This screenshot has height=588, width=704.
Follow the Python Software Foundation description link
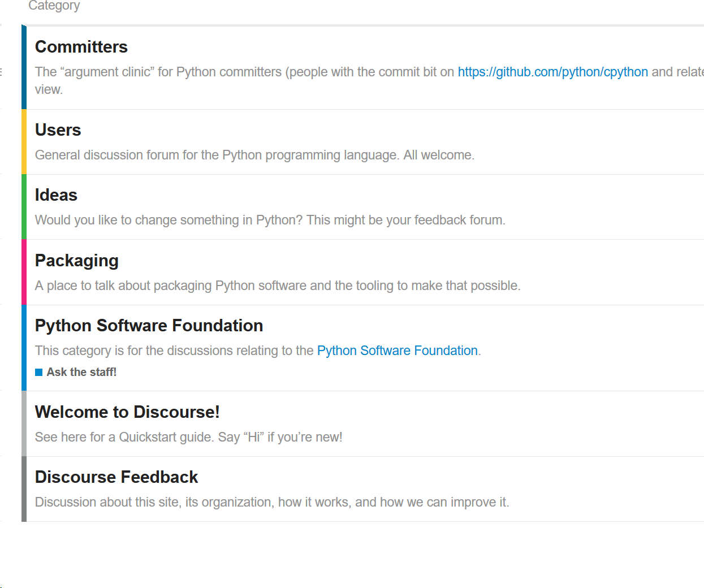coord(397,351)
